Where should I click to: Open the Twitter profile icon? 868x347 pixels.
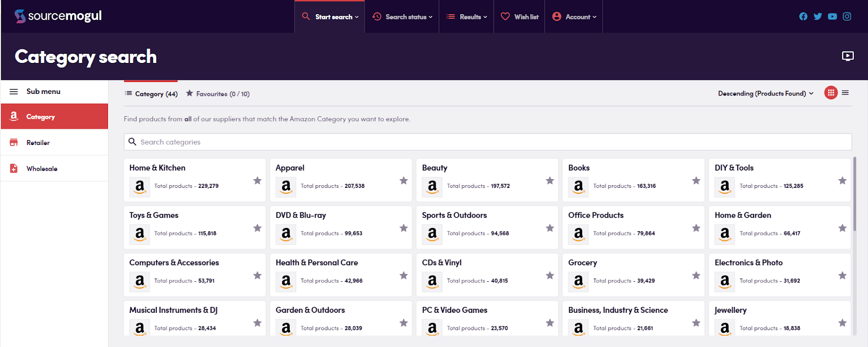[x=818, y=16]
